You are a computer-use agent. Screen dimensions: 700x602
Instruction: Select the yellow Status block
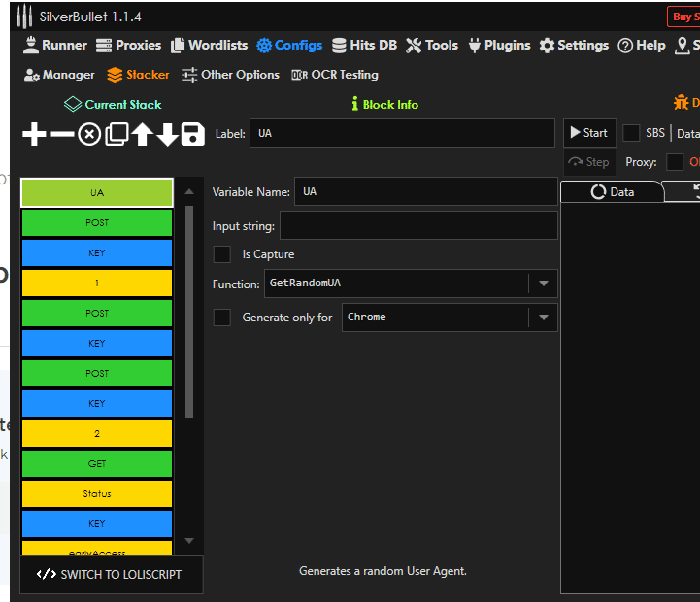click(97, 493)
